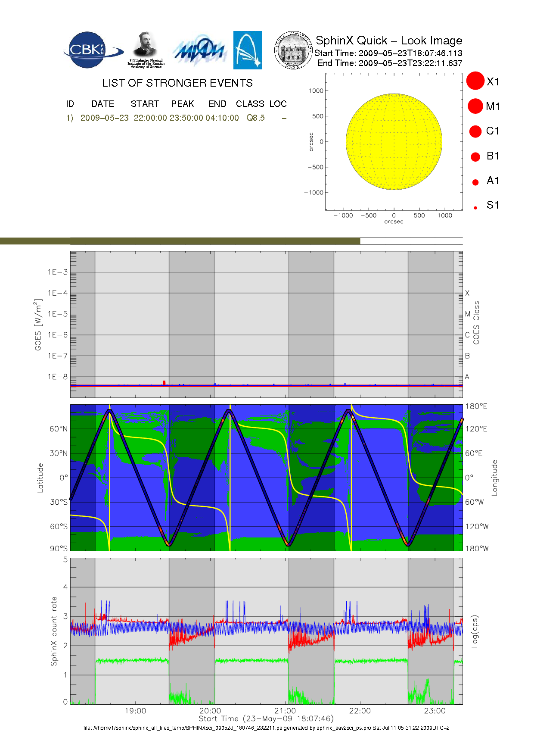This screenshot has height=756, width=534.
Task: Click the Q8.5 class value
Action: [x=255, y=118]
